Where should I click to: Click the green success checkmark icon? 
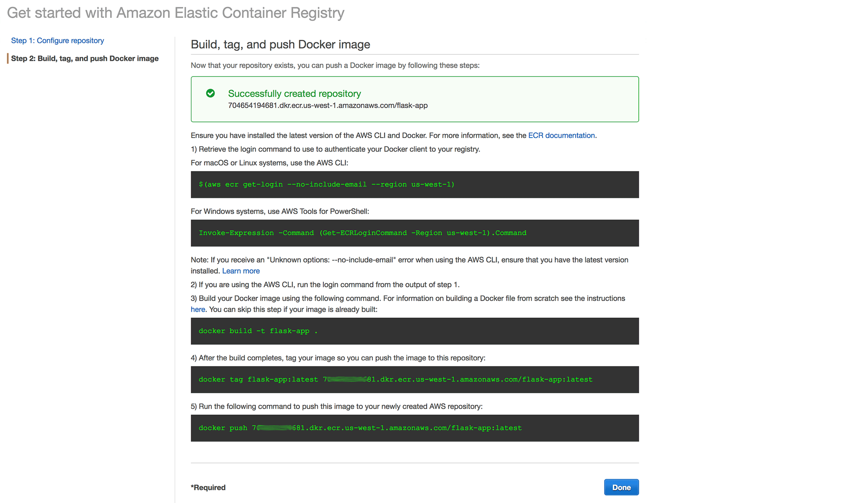pos(210,93)
